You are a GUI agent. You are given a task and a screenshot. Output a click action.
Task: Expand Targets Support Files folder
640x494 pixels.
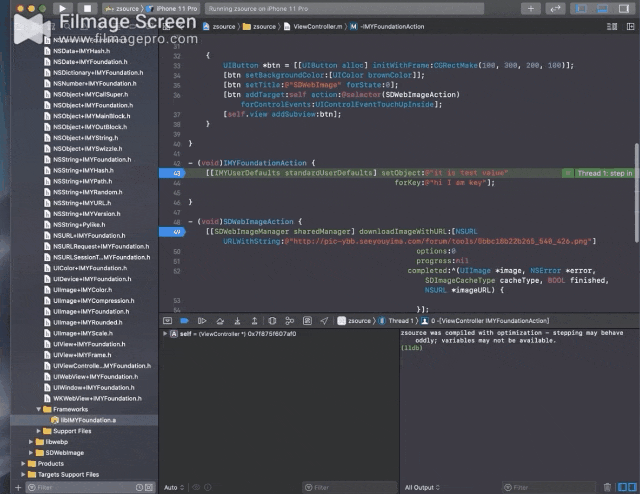23,474
